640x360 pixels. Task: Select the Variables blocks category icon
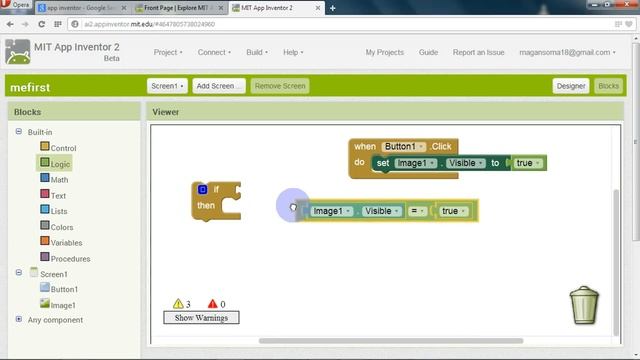45,241
